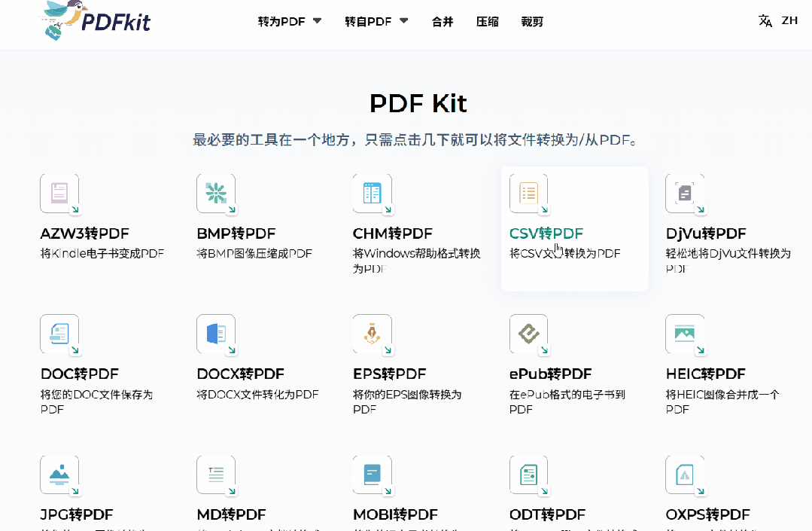Go to the 压缩 menu item
This screenshot has width=812, height=531.
[488, 21]
